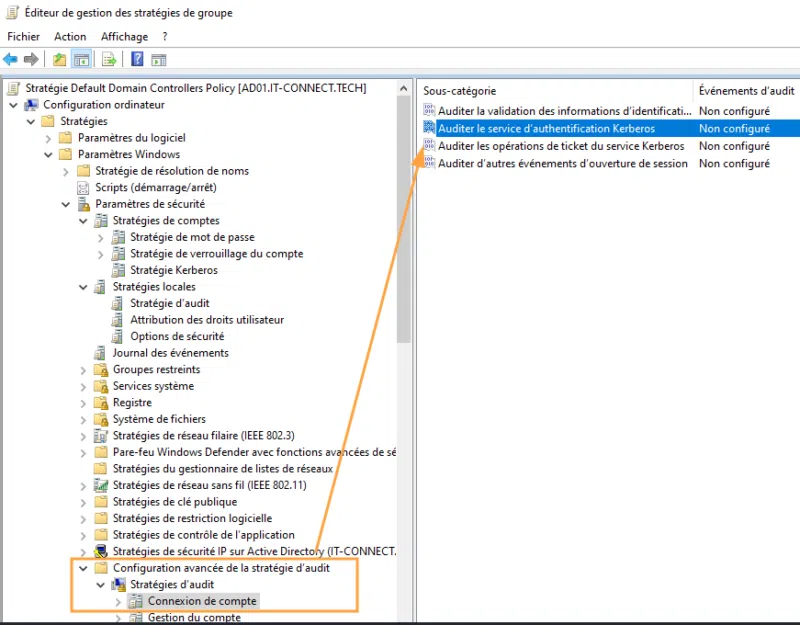Collapse the Stratégies de comptes node
The image size is (800, 625).
click(83, 221)
